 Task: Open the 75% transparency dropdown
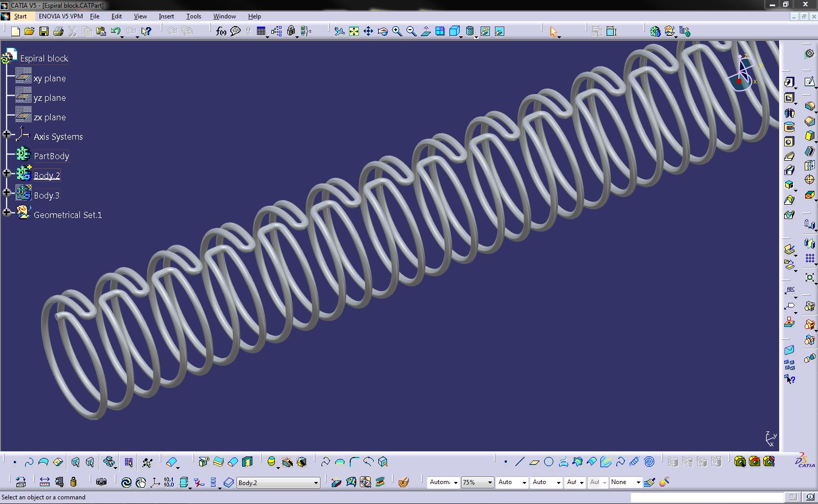(x=490, y=483)
